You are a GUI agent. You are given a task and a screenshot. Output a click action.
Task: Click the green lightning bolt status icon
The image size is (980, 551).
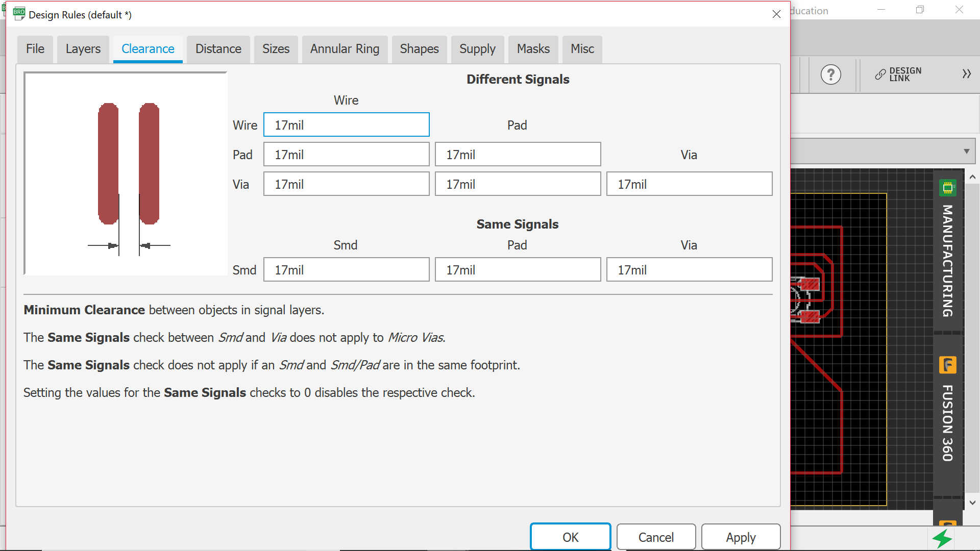click(x=942, y=539)
